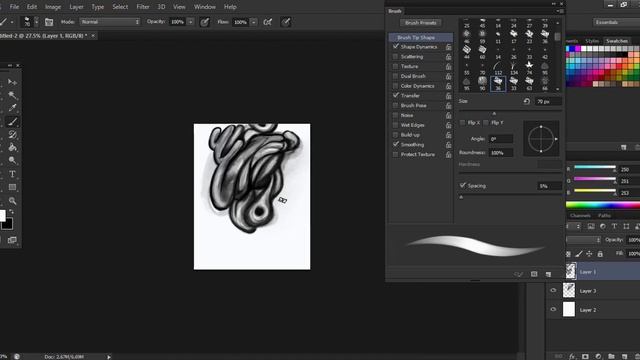Disable Smoothing checkbox

396,144
